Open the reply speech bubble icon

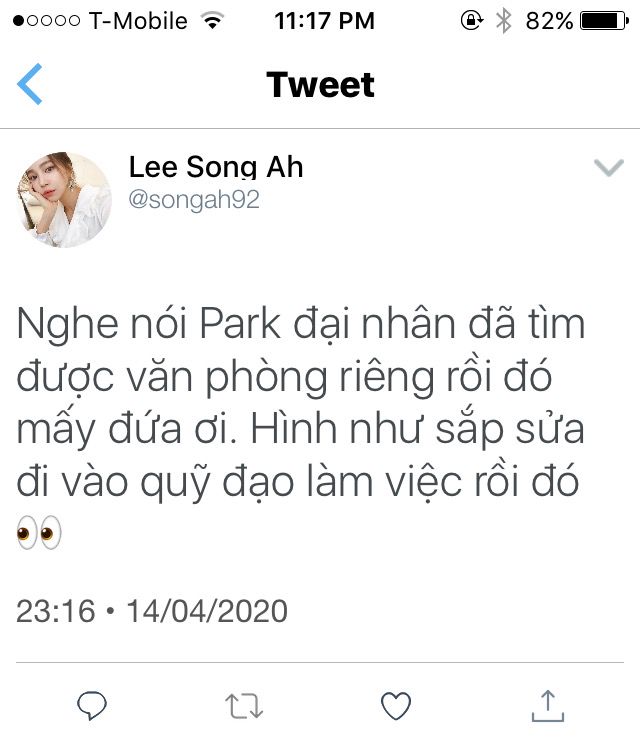tap(92, 706)
